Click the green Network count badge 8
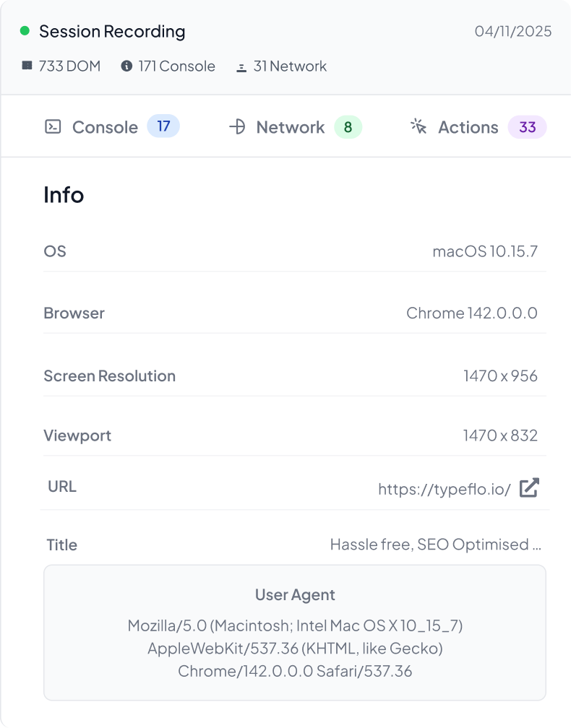The image size is (571, 728). pos(348,127)
